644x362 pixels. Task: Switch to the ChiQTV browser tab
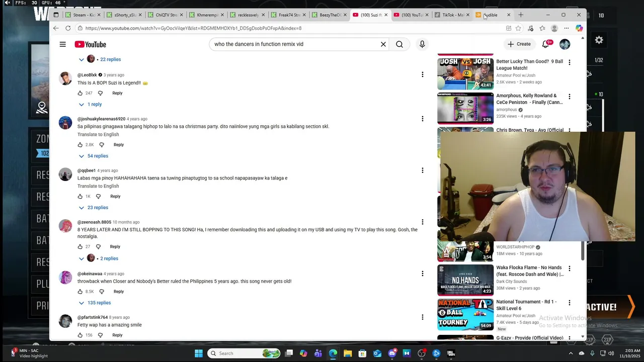165,15
